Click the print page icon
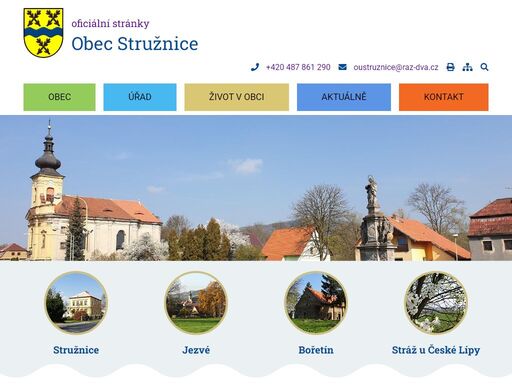Screen dimensions: 512x384 450,67
